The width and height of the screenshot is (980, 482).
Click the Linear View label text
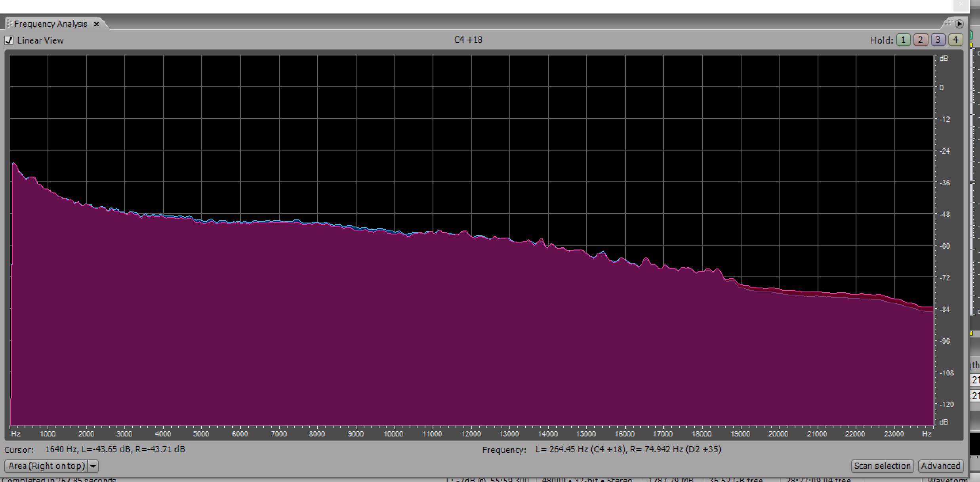[x=40, y=40]
